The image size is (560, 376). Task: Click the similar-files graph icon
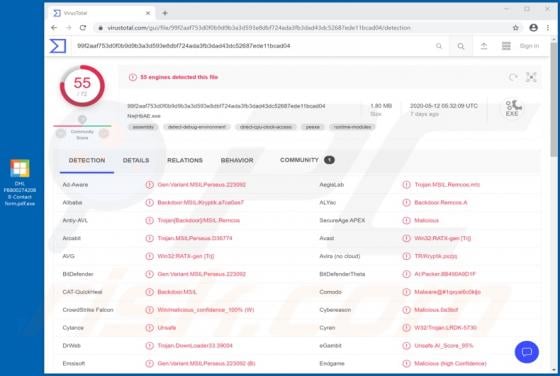point(531,77)
